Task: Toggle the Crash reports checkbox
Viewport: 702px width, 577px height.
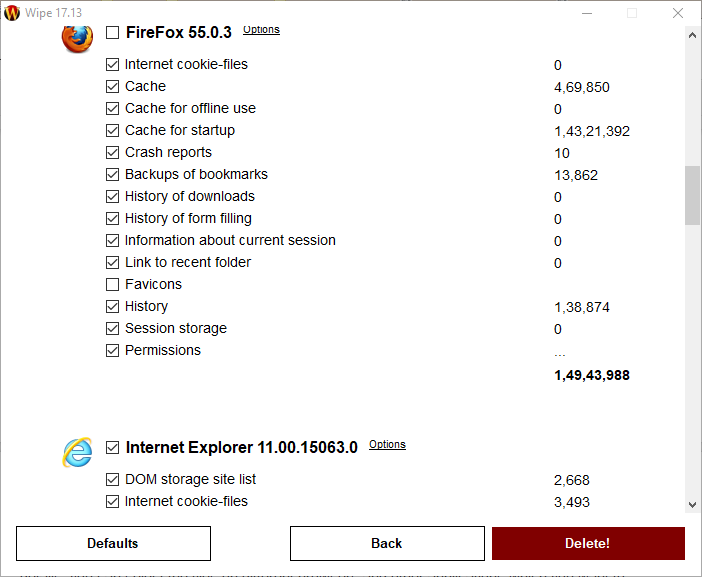Action: [x=112, y=152]
